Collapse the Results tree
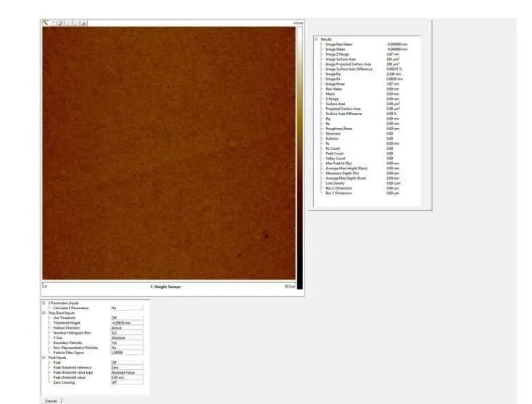Viewport: 532px width, 404px height. (316, 39)
